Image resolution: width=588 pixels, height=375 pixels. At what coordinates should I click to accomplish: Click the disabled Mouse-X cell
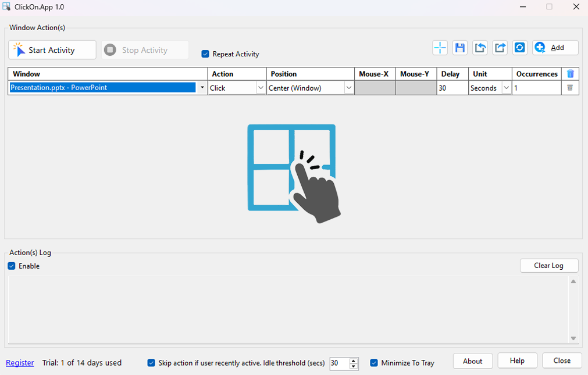(375, 88)
